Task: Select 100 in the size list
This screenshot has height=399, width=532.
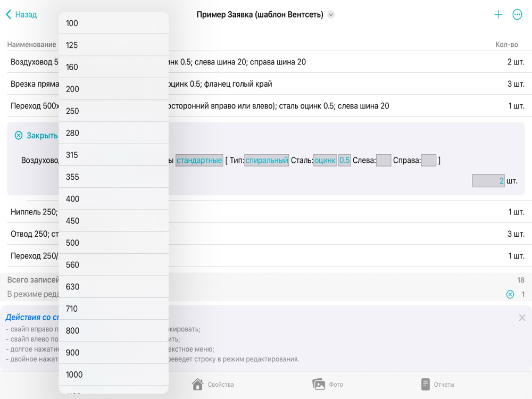Action: pos(114,23)
